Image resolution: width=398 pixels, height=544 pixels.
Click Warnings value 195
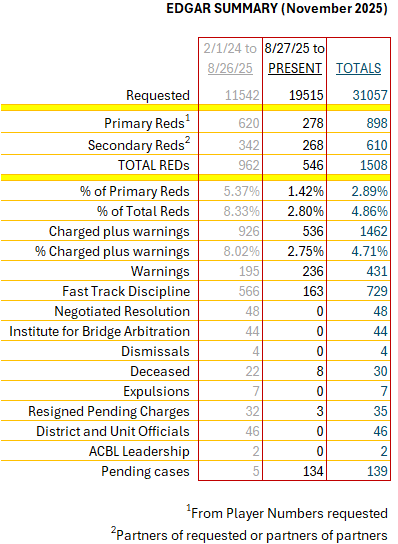pos(249,271)
